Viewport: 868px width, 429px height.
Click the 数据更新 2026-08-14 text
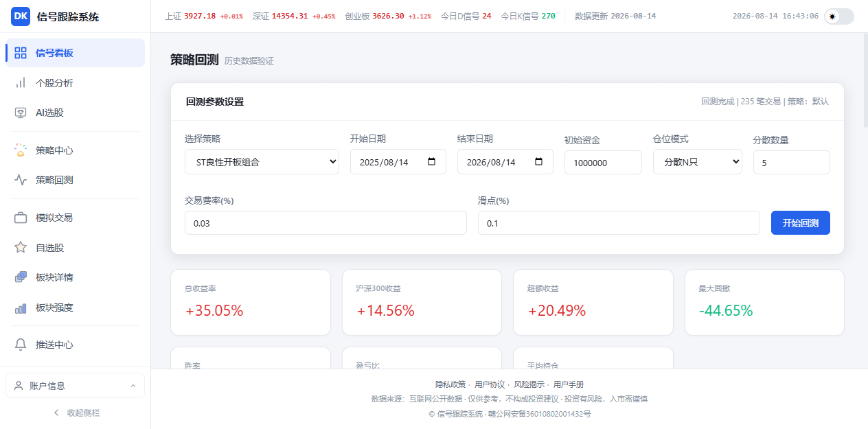tap(615, 16)
